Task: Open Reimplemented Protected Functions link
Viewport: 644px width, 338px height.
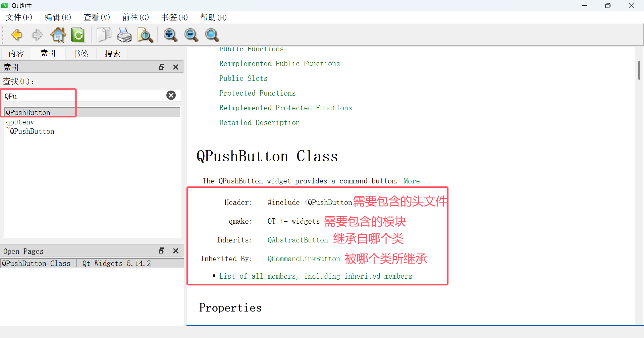Action: click(x=285, y=108)
